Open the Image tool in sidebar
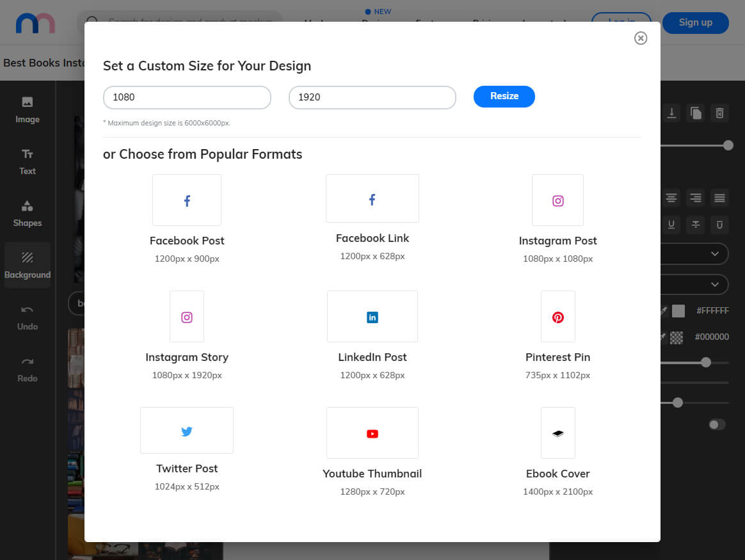This screenshot has height=560, width=745. (27, 109)
